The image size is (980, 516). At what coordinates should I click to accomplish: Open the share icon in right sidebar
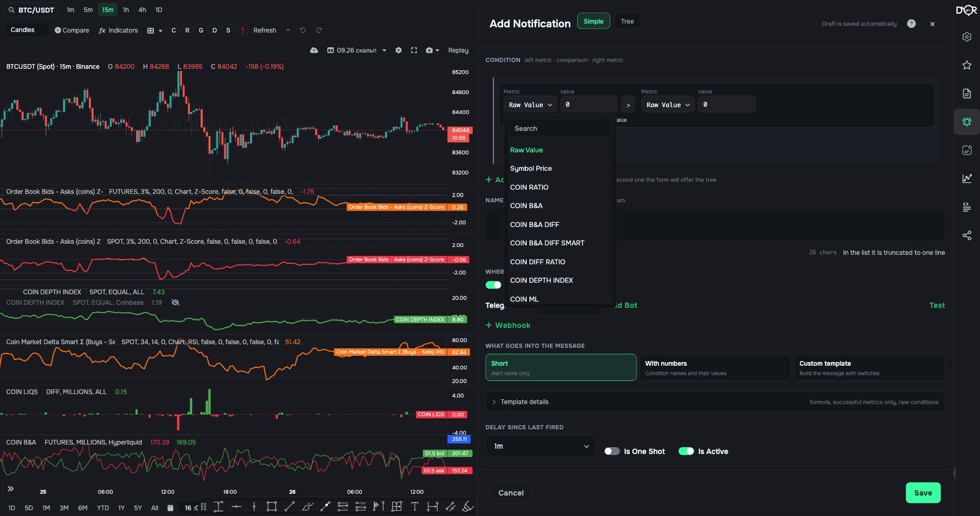[x=967, y=235]
